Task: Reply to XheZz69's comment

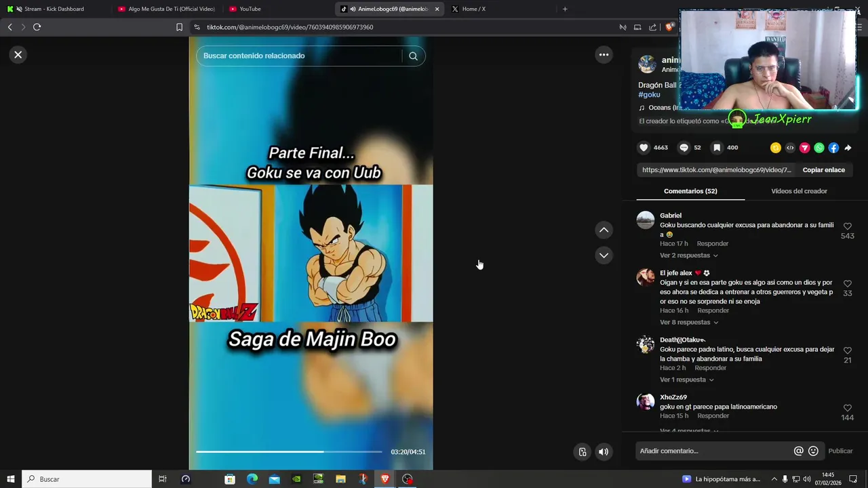Action: (x=713, y=416)
